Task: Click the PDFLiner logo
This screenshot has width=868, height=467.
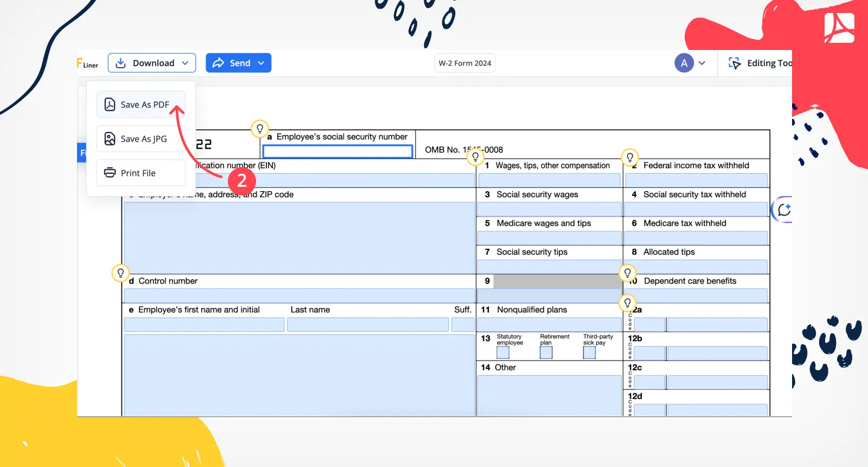Action: coord(87,64)
